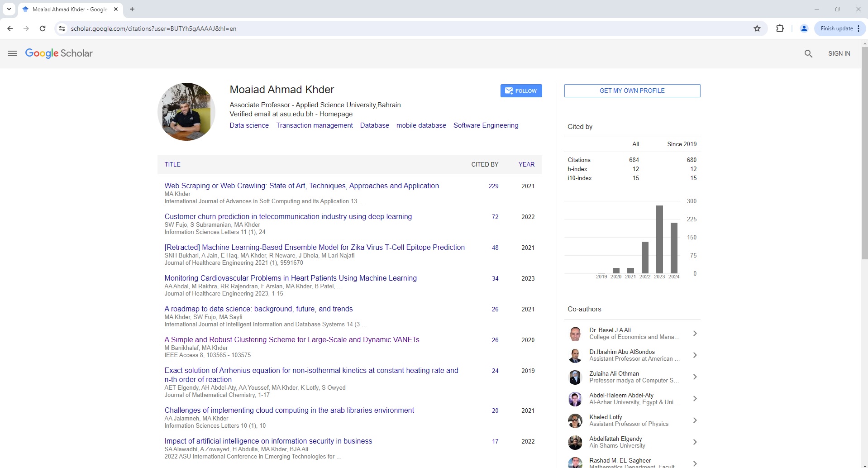Open the site information icon in address bar
Viewport: 868px width, 468px height.
tap(62, 28)
